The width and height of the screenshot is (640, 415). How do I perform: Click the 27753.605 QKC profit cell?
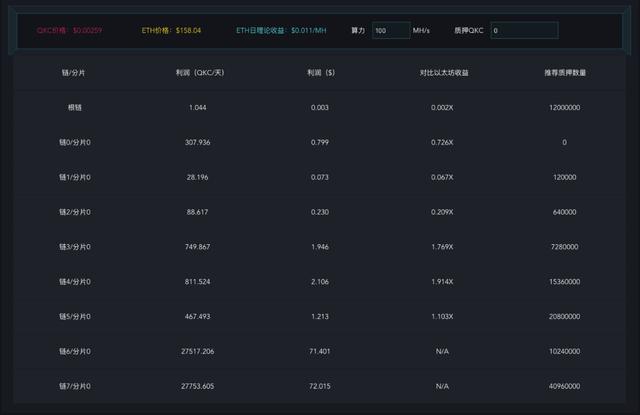(198, 386)
